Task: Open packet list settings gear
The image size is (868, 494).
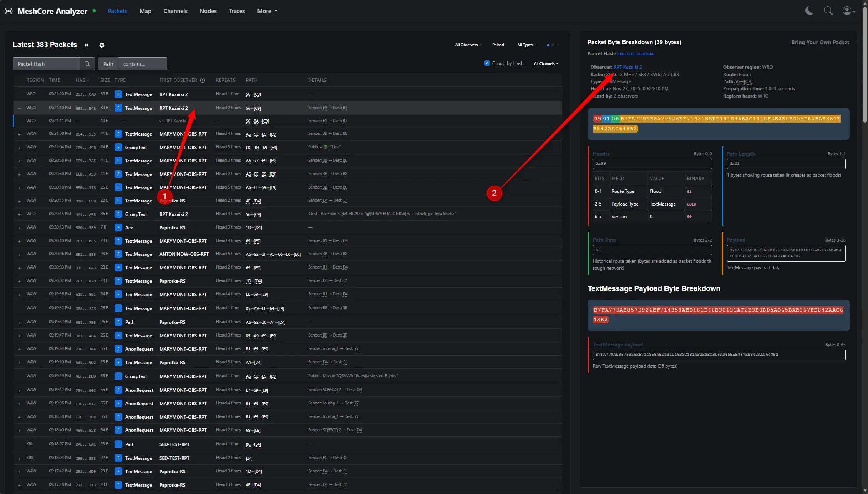Action: pos(102,45)
